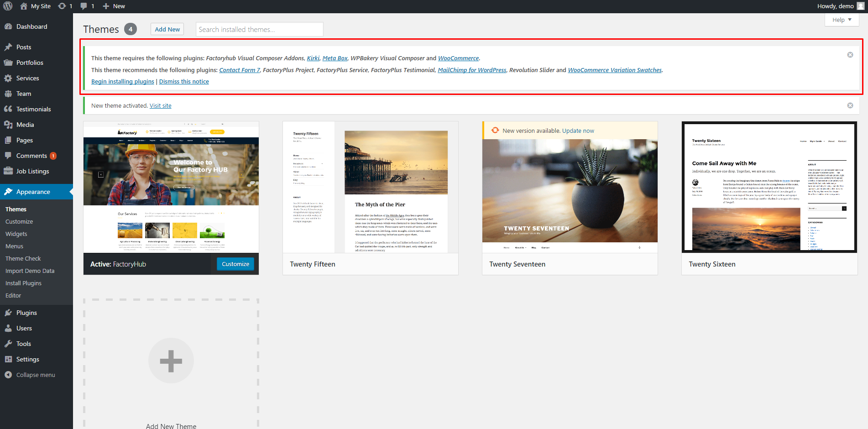Focus the Search installed themes field

click(x=259, y=29)
